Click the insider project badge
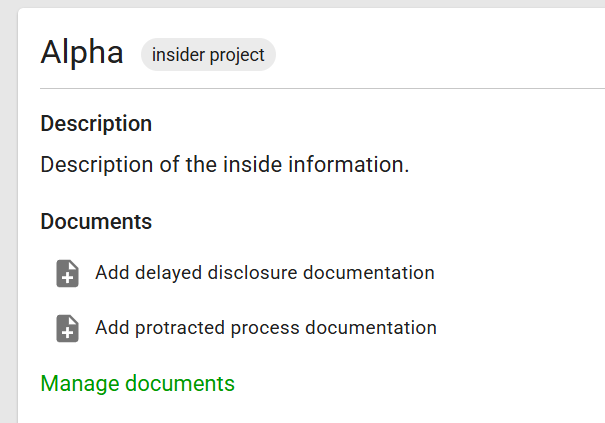 (x=208, y=54)
